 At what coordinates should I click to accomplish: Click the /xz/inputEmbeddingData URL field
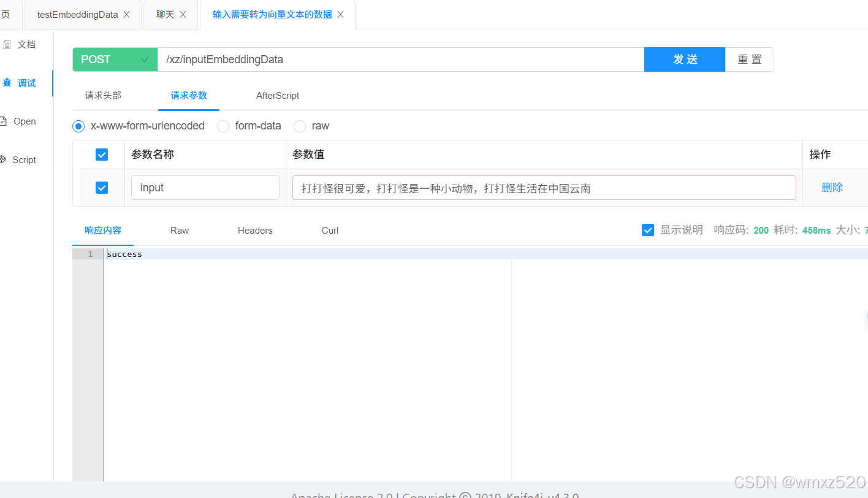pyautogui.click(x=401, y=59)
